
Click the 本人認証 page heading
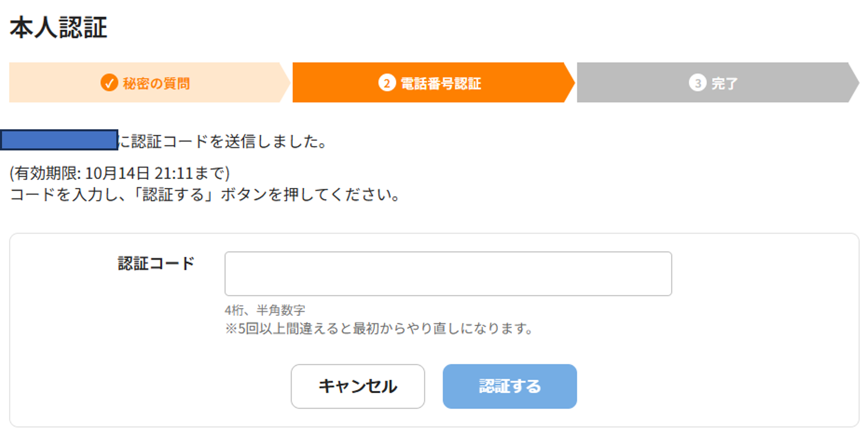[59, 28]
